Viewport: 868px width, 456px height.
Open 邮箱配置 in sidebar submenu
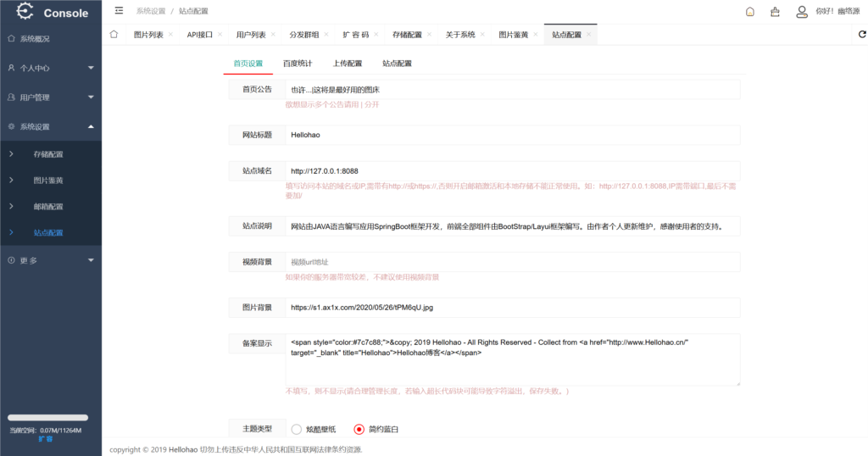click(x=48, y=207)
